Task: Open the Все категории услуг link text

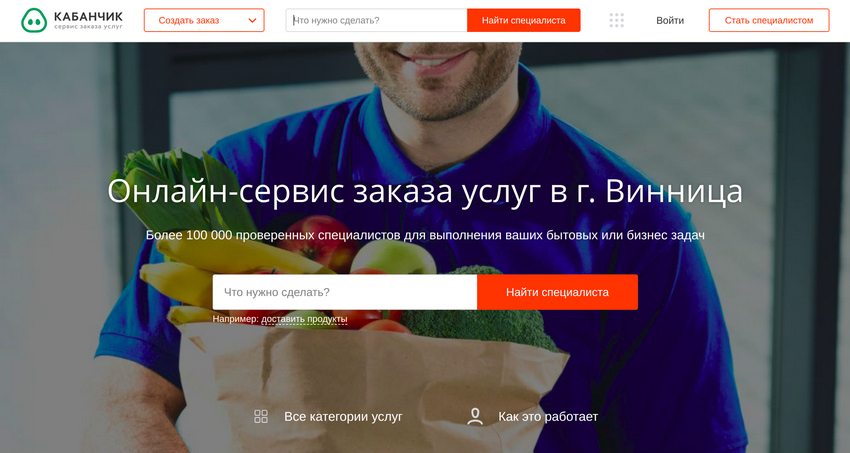Action: point(343,417)
